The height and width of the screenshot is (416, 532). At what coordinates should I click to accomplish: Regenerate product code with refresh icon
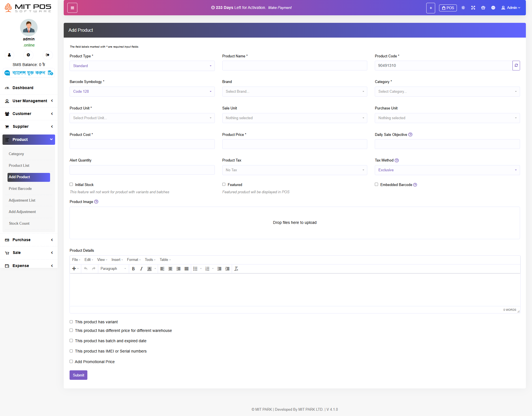pos(516,65)
